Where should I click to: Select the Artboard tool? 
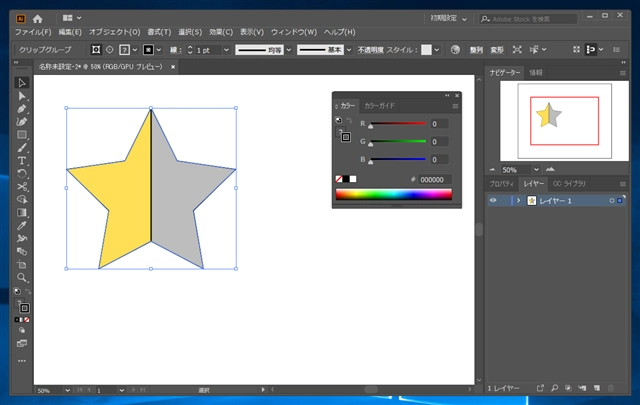coord(22,265)
